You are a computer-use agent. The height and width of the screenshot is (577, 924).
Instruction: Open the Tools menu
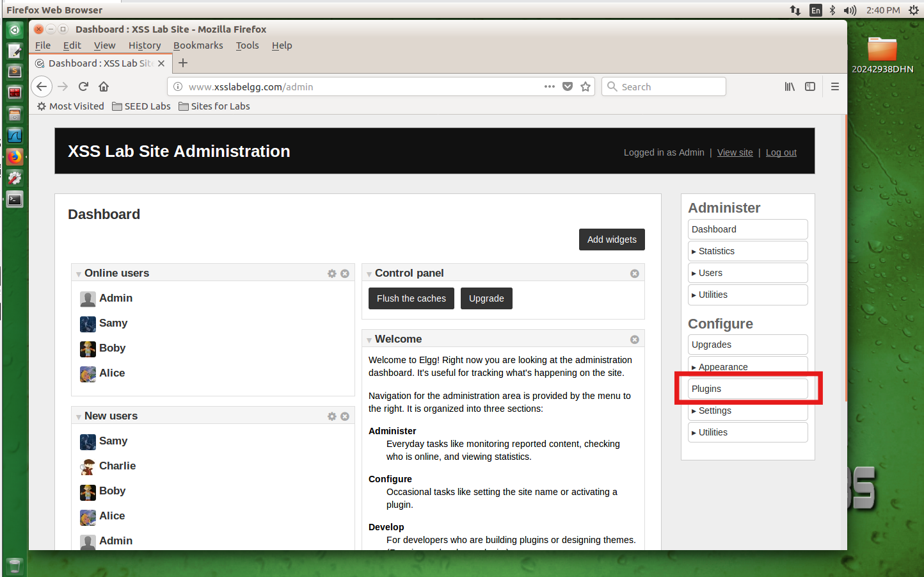coord(248,45)
